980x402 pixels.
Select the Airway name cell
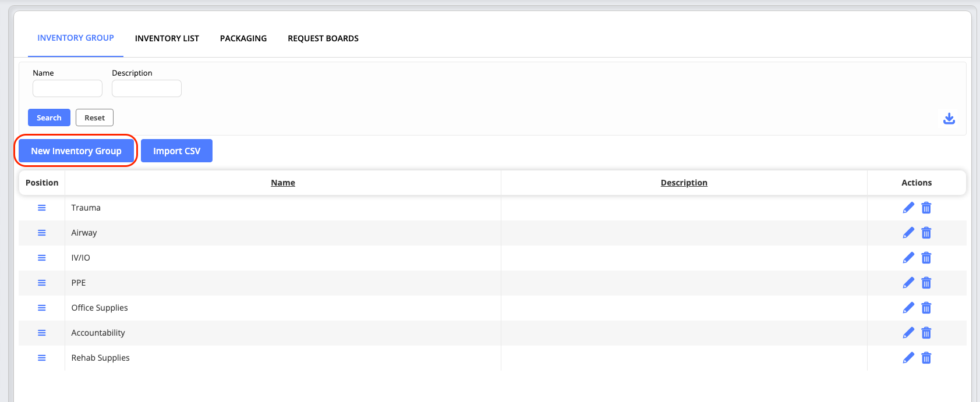[283, 233]
